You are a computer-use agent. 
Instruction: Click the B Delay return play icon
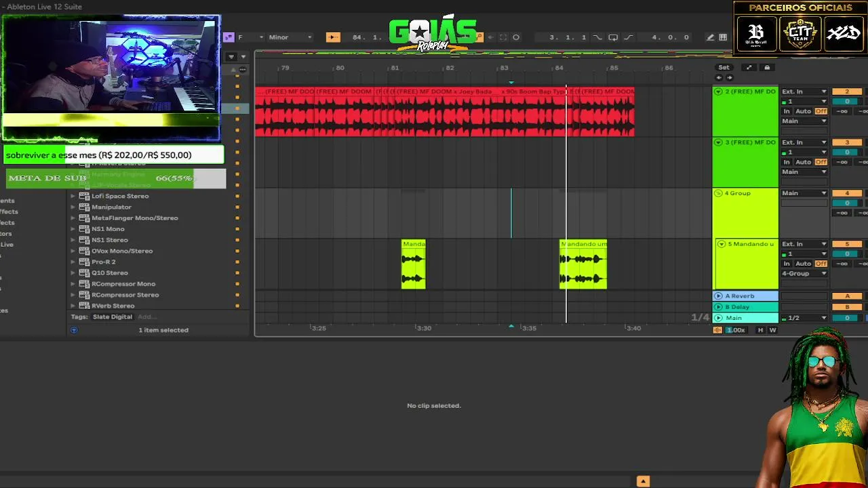(x=718, y=307)
